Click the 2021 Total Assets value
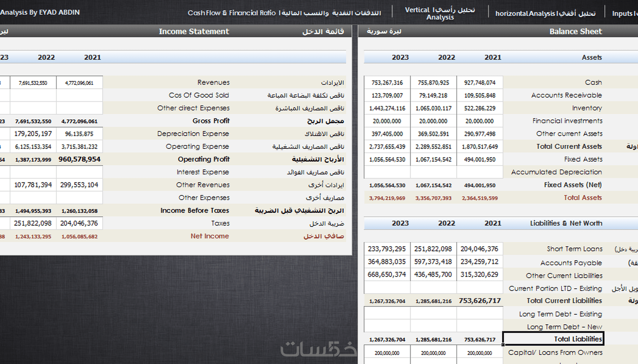This screenshot has height=364, width=638. [480, 198]
